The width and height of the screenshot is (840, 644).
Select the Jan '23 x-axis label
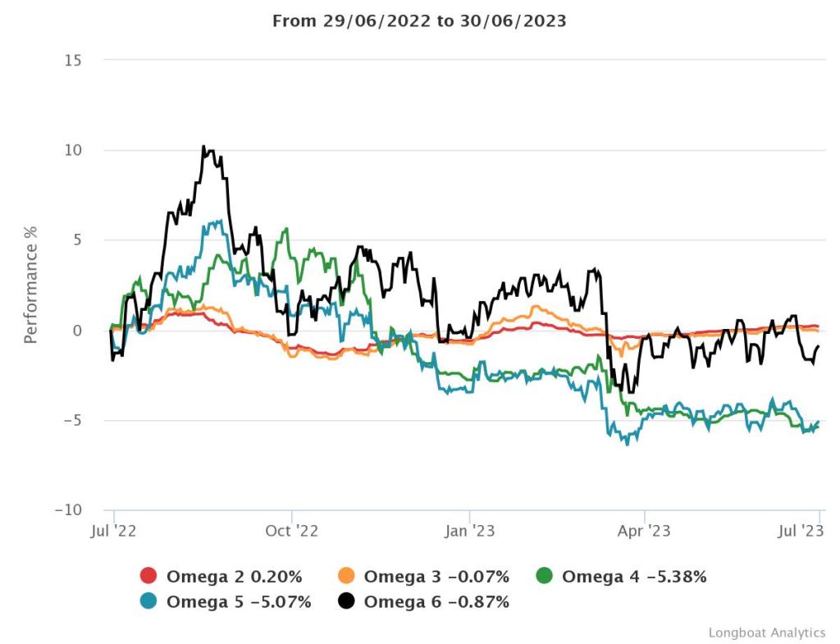pyautogui.click(x=469, y=531)
